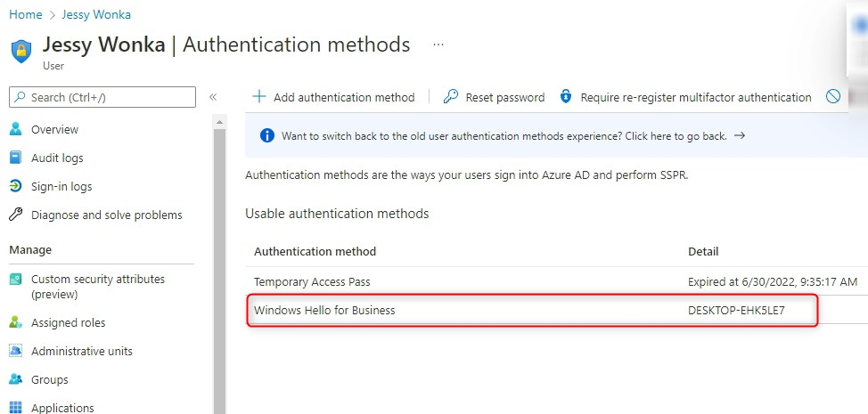
Task: Click the Overview sidebar icon
Action: pos(15,129)
